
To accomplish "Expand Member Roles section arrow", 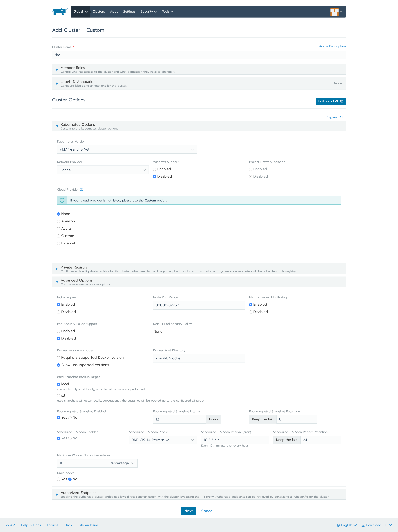I will pyautogui.click(x=57, y=69).
